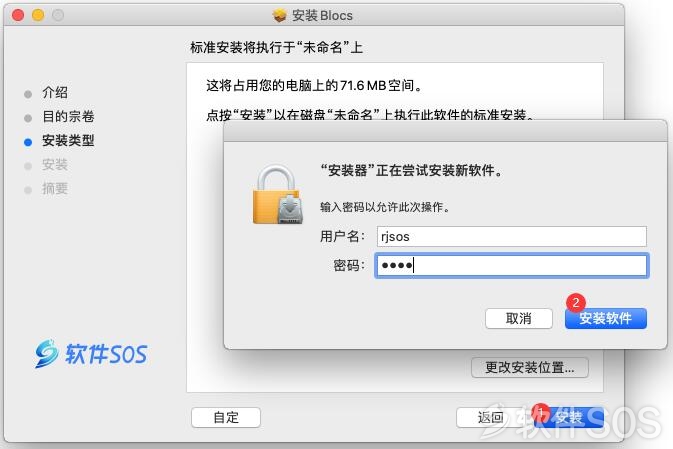Viewport: 673px width, 449px height.
Task: Click the 安装 button in main window
Action: pyautogui.click(x=569, y=417)
